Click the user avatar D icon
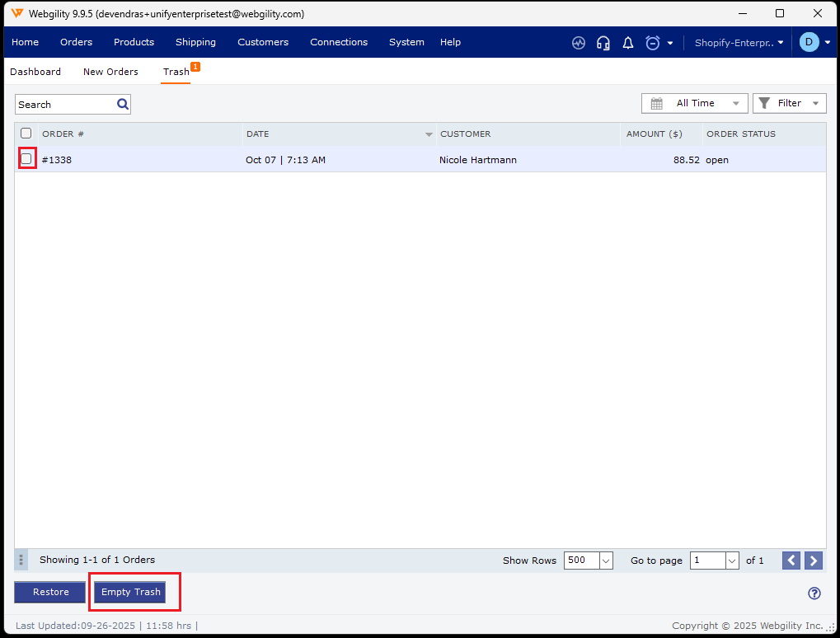Viewport: 840px width, 638px height. [x=809, y=42]
